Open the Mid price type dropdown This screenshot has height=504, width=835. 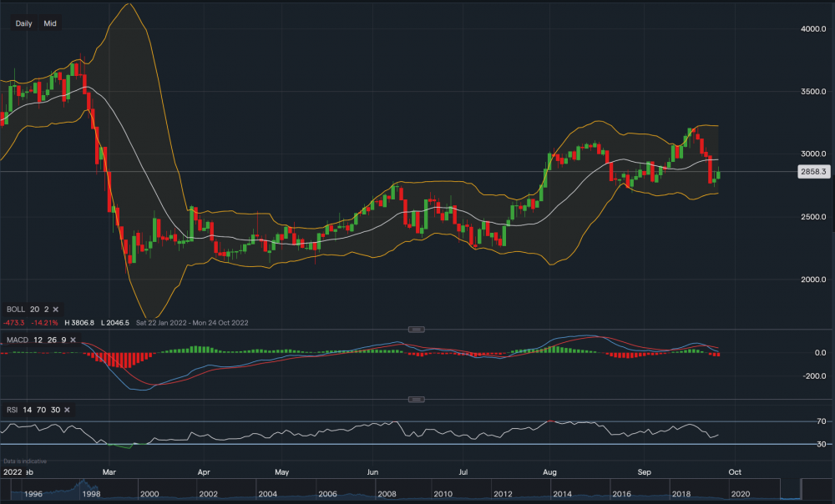[50, 23]
